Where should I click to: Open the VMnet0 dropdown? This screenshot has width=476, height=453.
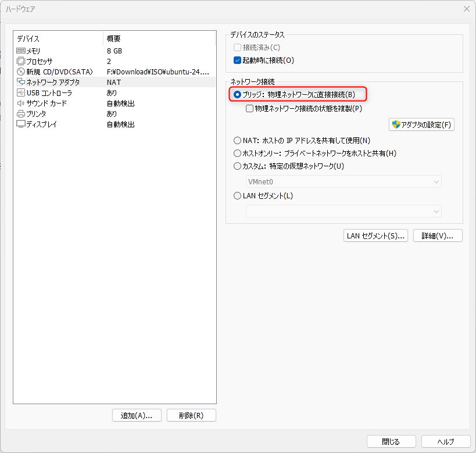[x=343, y=181]
